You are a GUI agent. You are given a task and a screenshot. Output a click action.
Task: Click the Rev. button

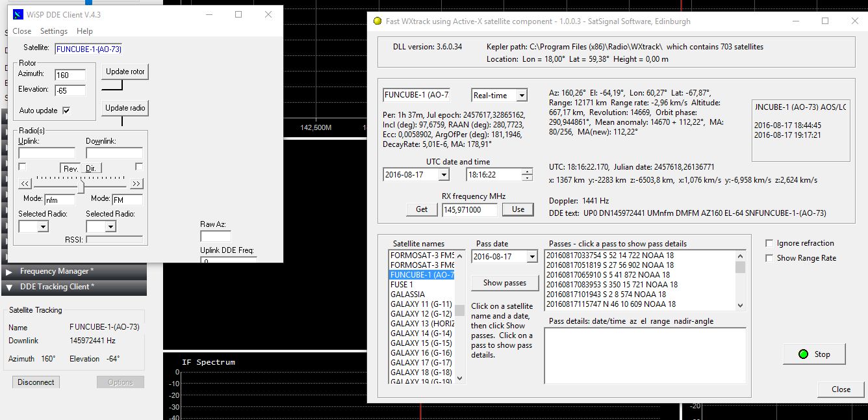click(x=71, y=168)
